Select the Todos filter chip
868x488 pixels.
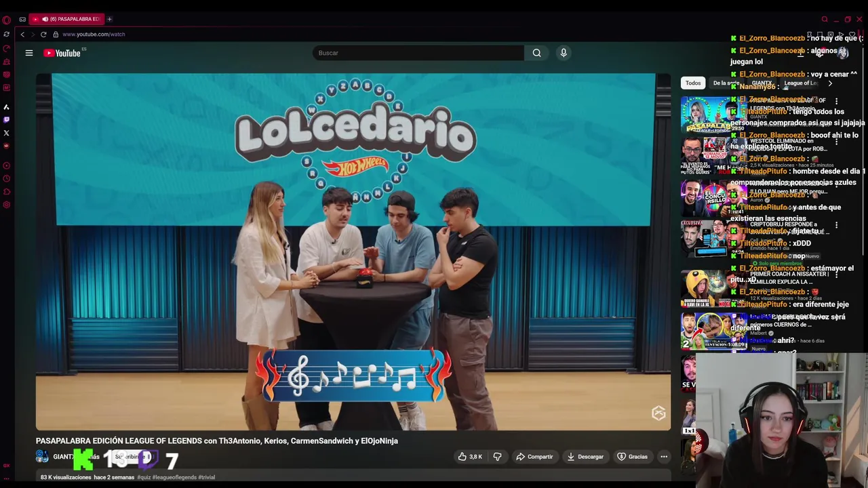(693, 83)
